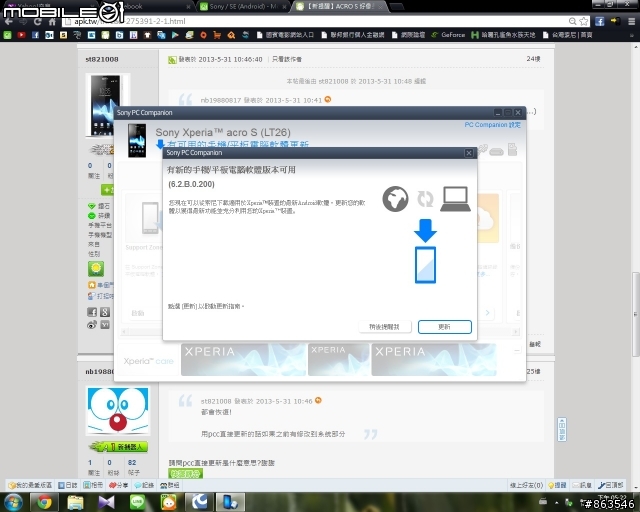Reload the page in Chrome
640x512 pixels.
[x=38, y=21]
